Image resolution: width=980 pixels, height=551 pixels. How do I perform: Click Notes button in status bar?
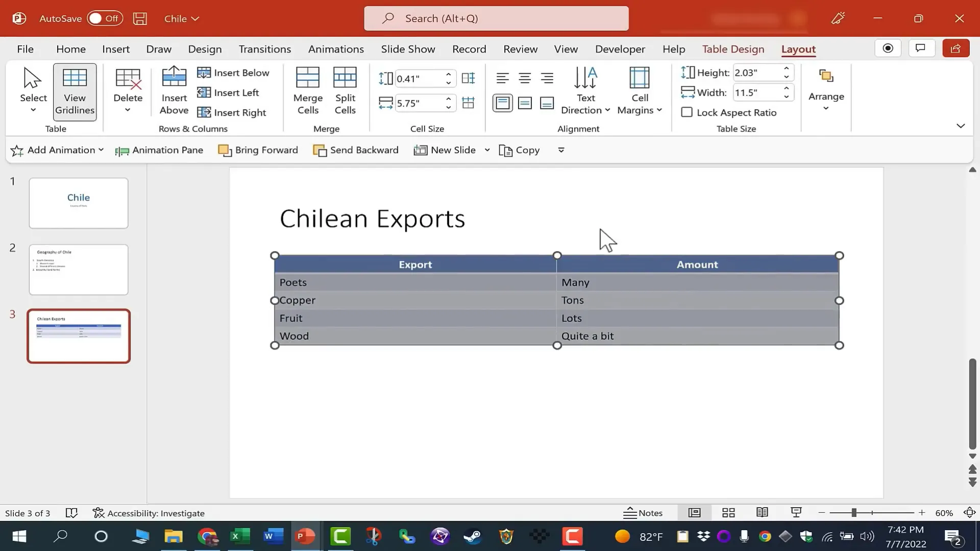643,513
